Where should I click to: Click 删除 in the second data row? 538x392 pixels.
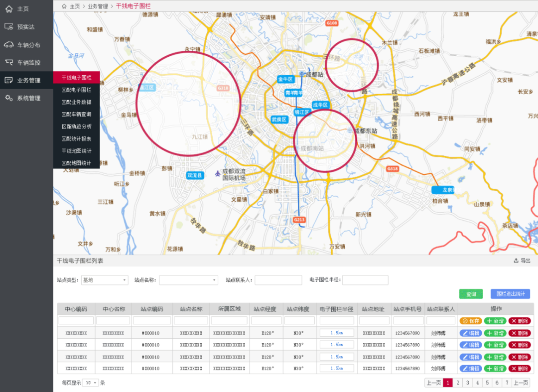coord(520,345)
